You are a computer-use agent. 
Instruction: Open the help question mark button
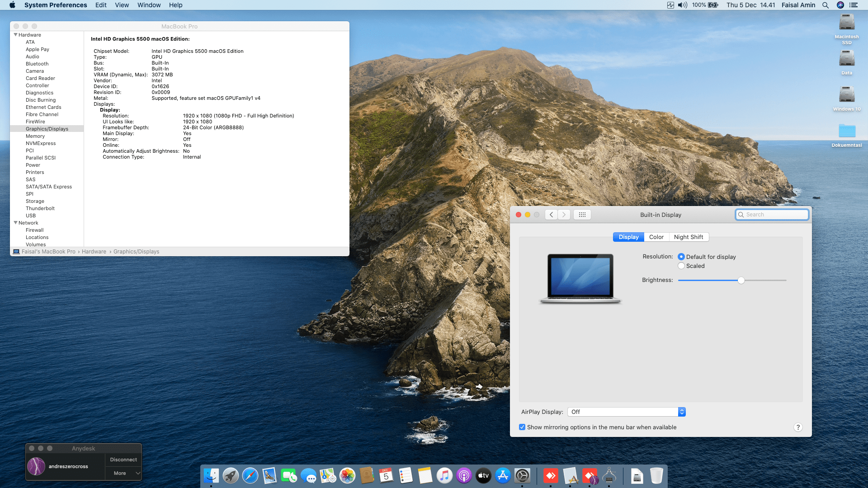pos(798,427)
